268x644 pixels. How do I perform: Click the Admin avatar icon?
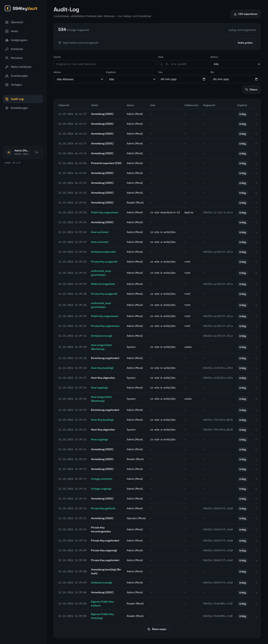pos(9,152)
